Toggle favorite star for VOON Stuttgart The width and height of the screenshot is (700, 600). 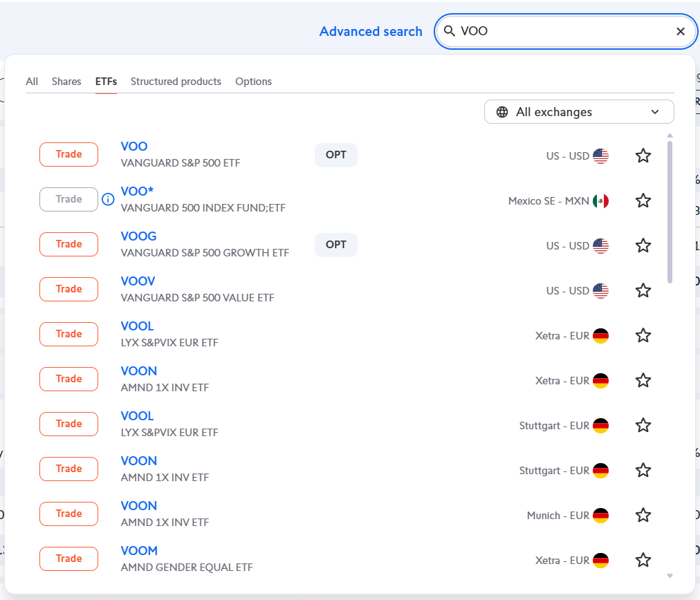tap(643, 470)
